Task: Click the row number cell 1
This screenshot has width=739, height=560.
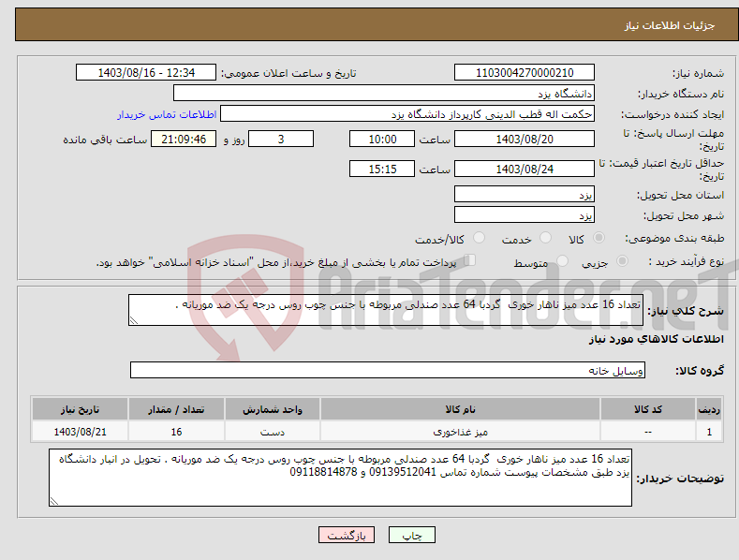Action: [x=709, y=432]
